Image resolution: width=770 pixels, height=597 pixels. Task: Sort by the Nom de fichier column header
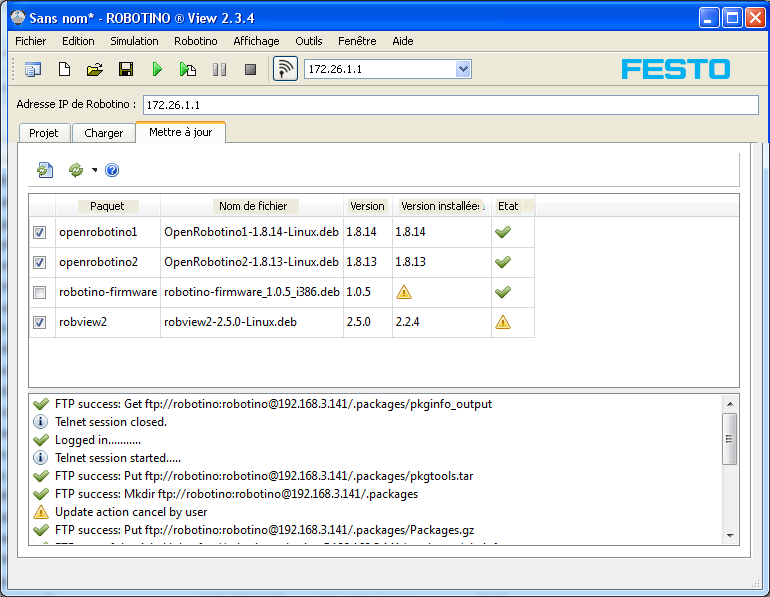[x=252, y=206]
